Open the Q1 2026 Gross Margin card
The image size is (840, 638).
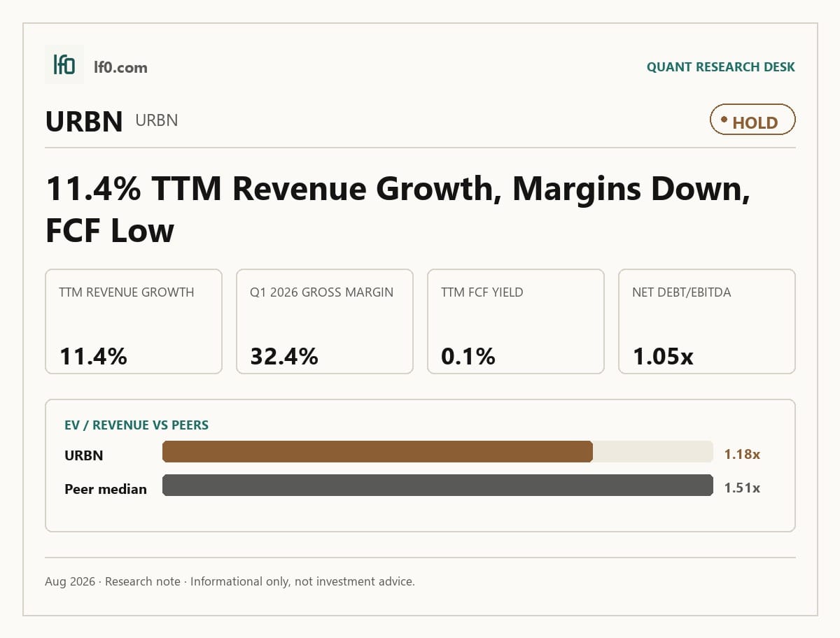(325, 321)
